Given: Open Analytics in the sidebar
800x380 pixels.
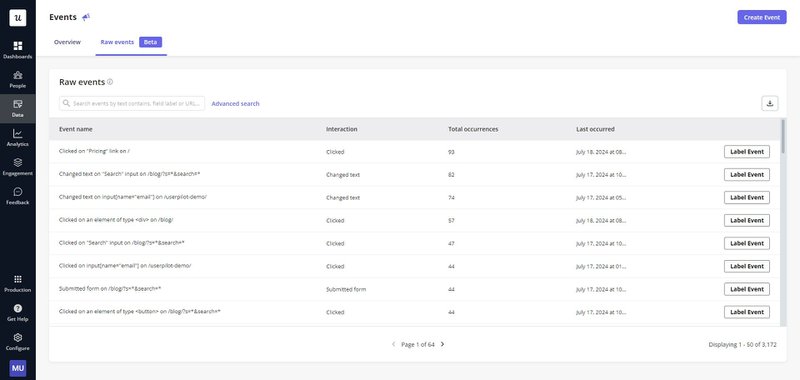Looking at the screenshot, I should tap(17, 138).
